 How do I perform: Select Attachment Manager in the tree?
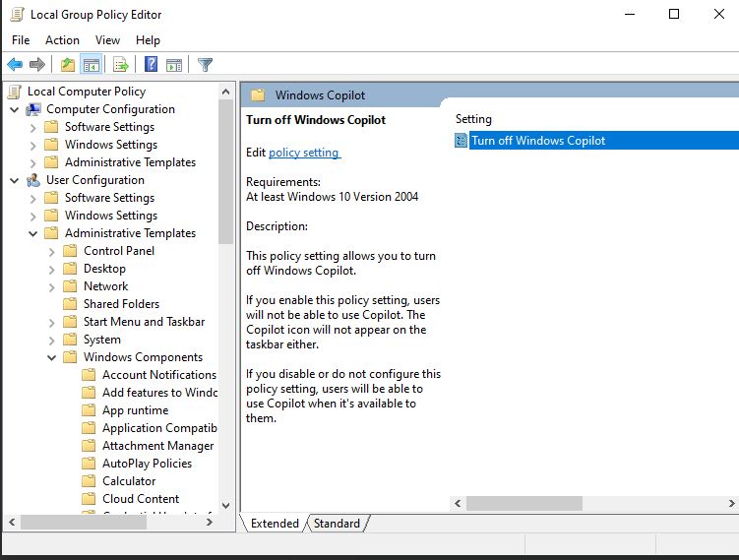point(157,446)
